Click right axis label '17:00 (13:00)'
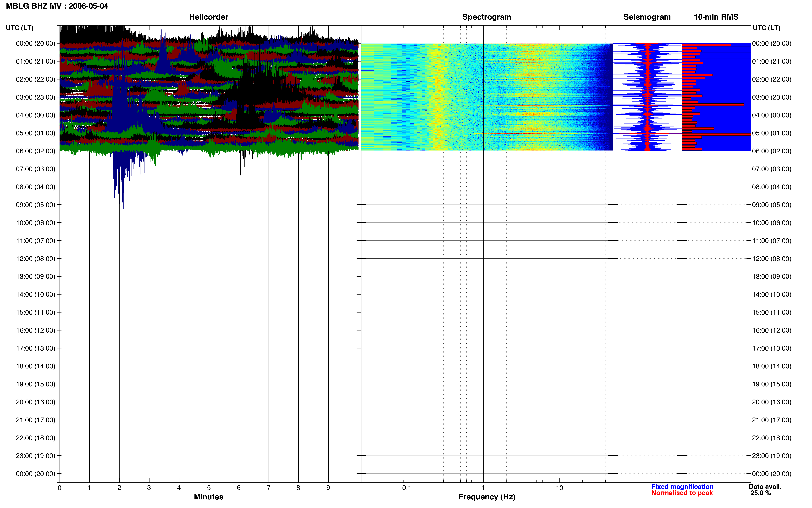The width and height of the screenshot is (812, 508). pos(772,348)
